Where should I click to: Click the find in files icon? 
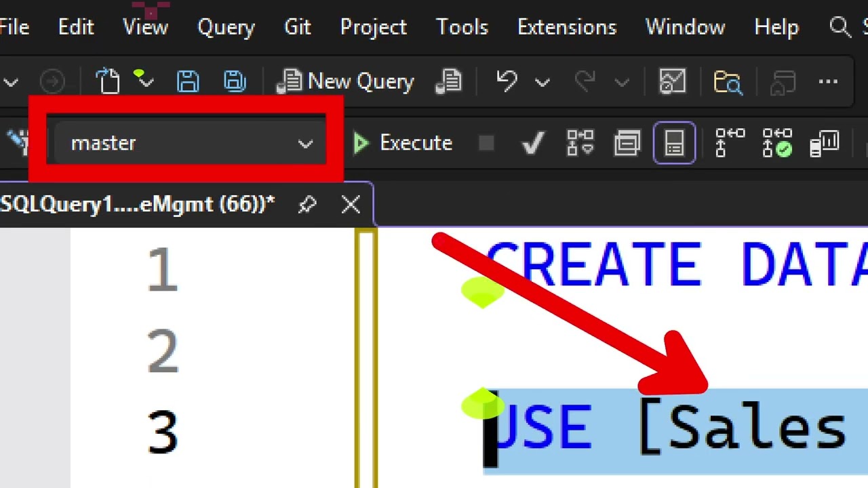(x=728, y=81)
